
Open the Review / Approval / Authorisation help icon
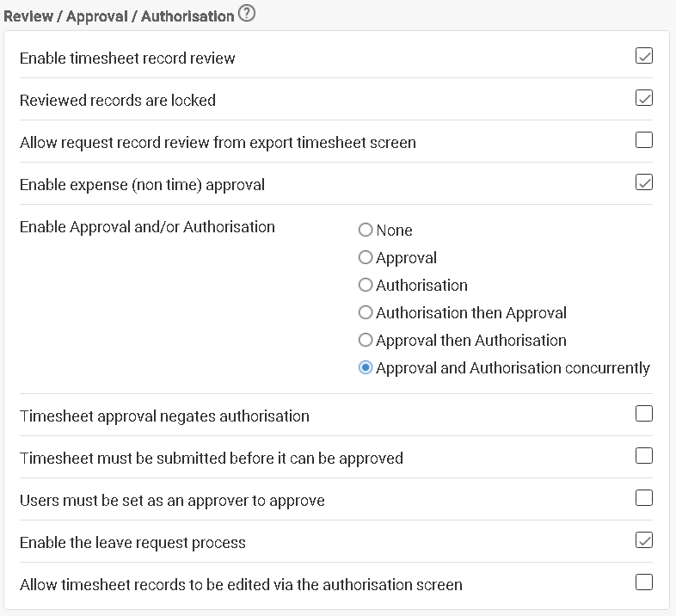[247, 14]
